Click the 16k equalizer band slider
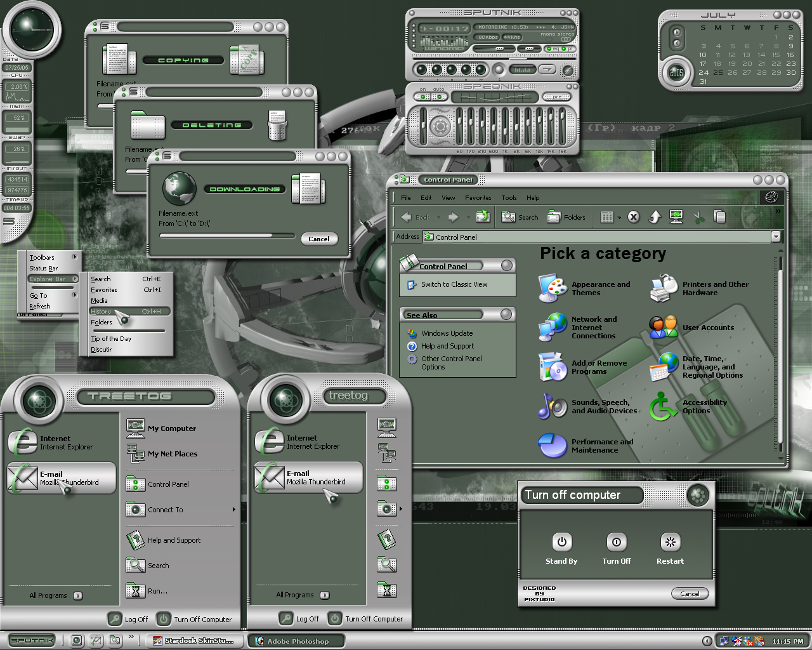 click(562, 126)
